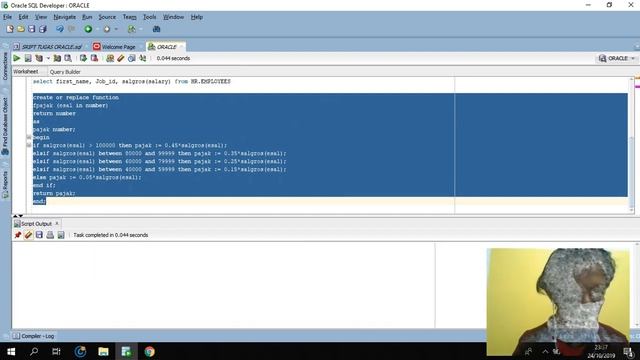Collapse the begin block fold marker
The image size is (640, 360).
(x=29, y=138)
